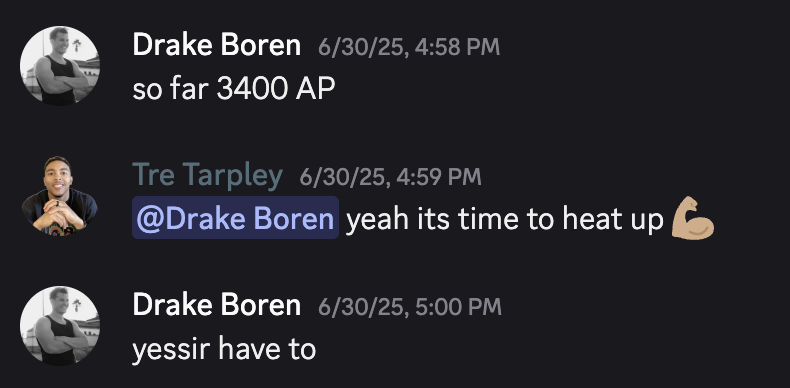Select the "yessir have to" message
This screenshot has width=790, height=388.
(x=224, y=349)
